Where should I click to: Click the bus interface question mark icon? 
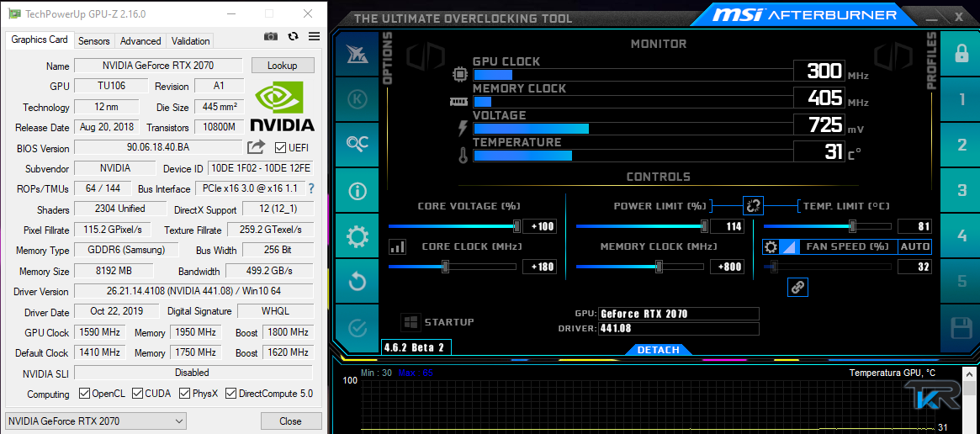310,188
